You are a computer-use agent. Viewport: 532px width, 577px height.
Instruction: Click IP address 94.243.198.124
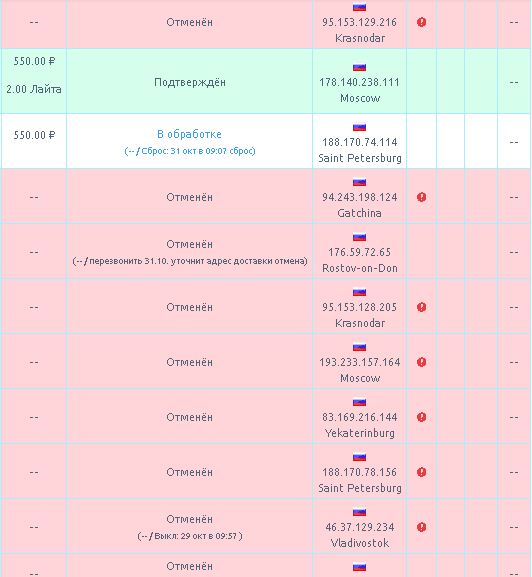(359, 197)
